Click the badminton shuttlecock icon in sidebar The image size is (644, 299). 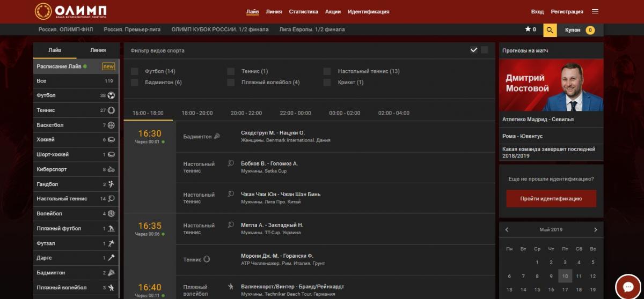tap(111, 272)
